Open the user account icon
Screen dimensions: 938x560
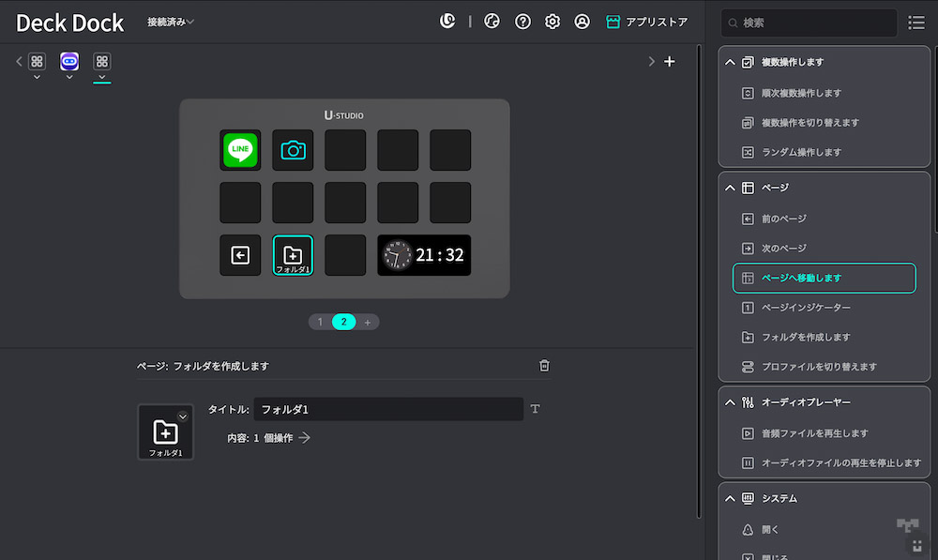pyautogui.click(x=582, y=22)
